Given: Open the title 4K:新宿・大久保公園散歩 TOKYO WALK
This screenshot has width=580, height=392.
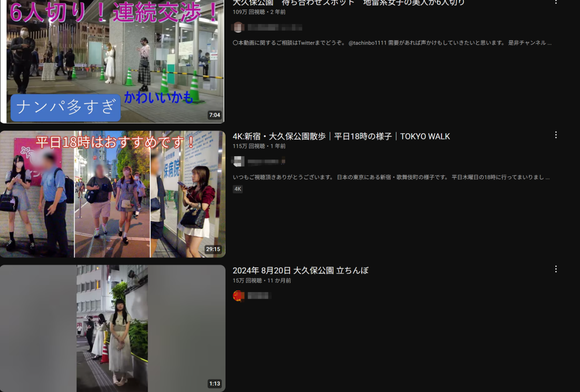Looking at the screenshot, I should coord(341,136).
